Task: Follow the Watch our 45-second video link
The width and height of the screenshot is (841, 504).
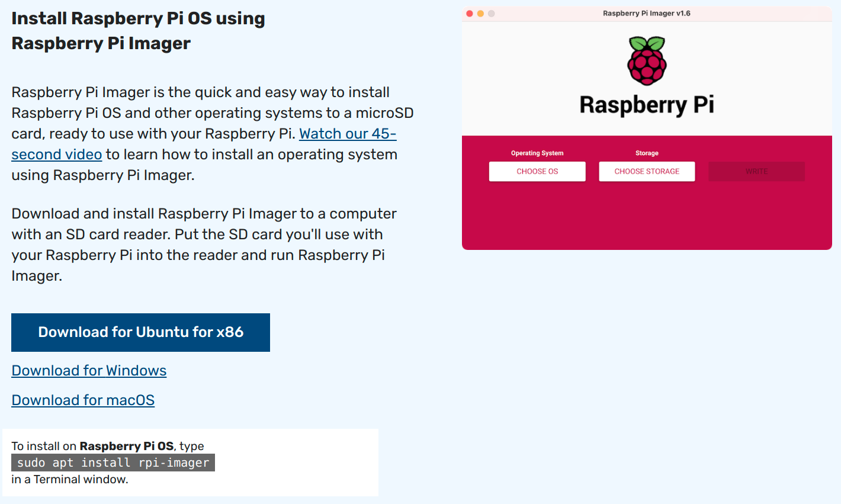Action: pos(348,134)
